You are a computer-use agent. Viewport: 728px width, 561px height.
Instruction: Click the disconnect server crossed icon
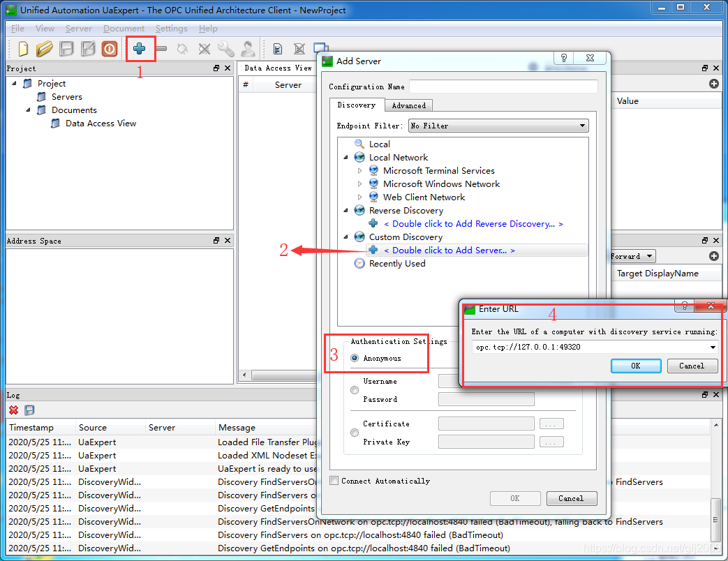coord(205,48)
